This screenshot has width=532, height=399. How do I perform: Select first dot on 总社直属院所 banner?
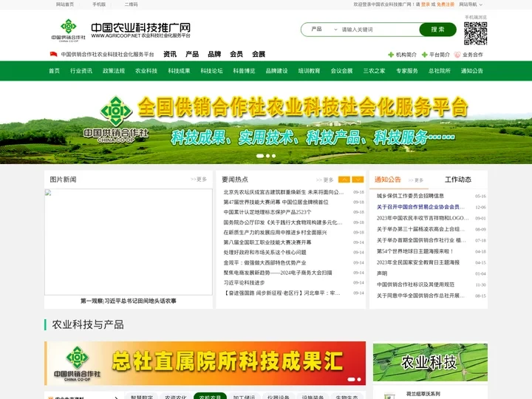point(352,379)
